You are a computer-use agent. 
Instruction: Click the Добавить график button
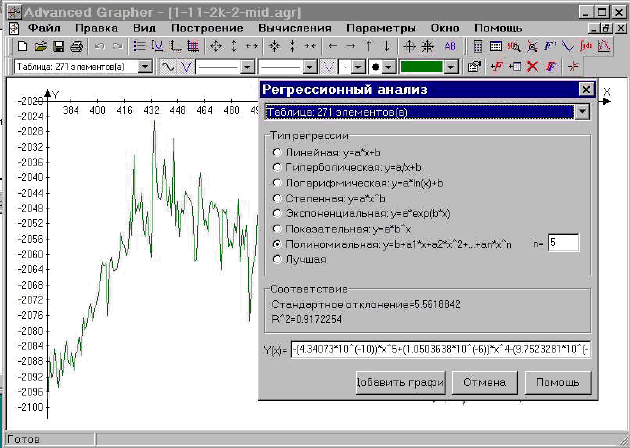tap(401, 383)
